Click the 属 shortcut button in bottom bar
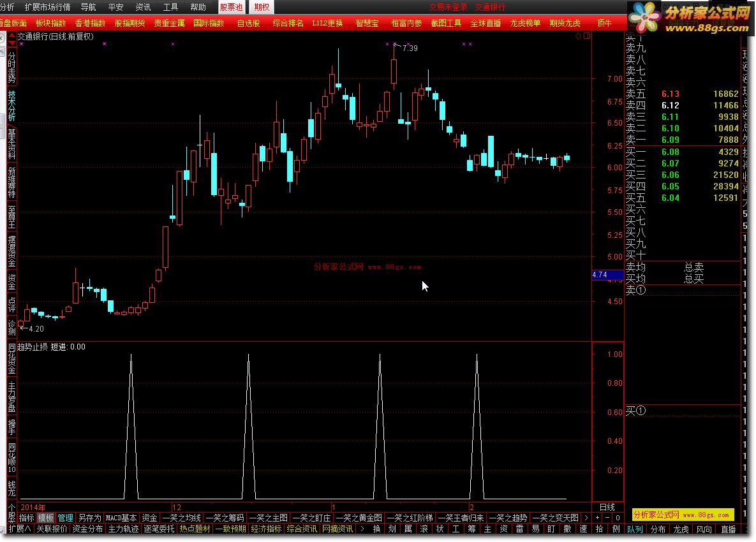Image resolution: width=756 pixels, height=542 pixels. coord(408,529)
